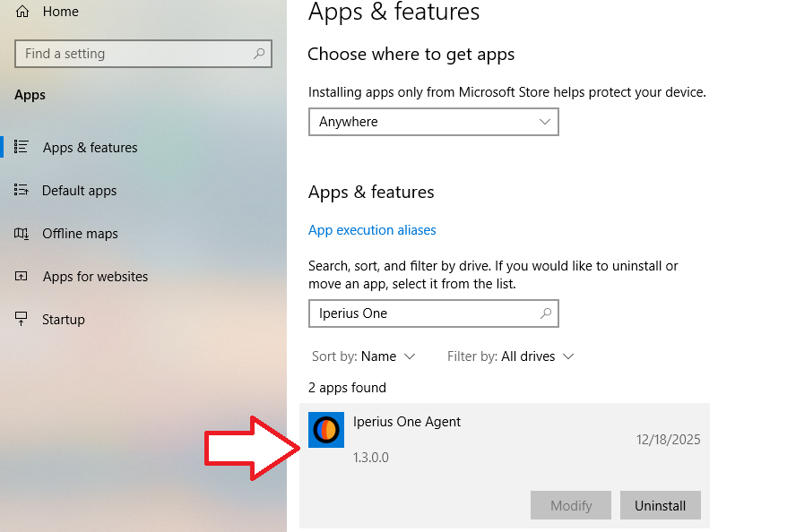Click the Iperius One Agent app icon
The height and width of the screenshot is (532, 787).
tap(325, 430)
